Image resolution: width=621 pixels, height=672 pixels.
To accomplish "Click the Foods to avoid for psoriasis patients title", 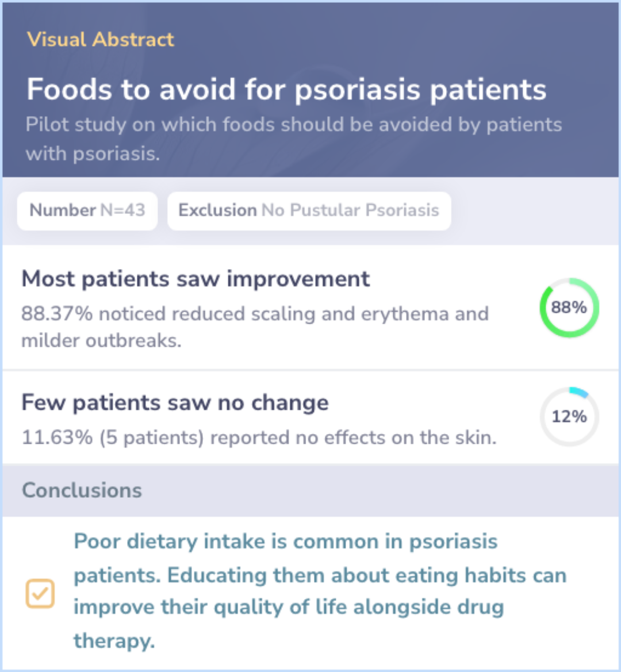I will (286, 89).
